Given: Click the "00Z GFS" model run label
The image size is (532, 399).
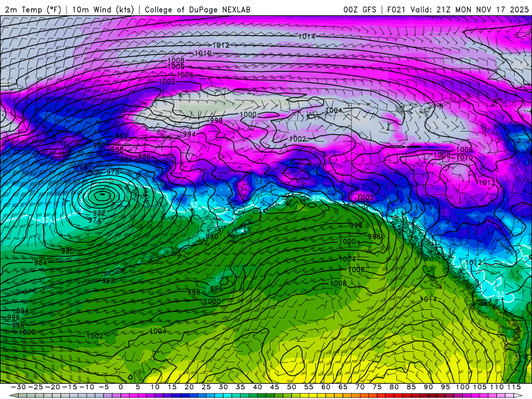Looking at the screenshot, I should click(x=360, y=9).
